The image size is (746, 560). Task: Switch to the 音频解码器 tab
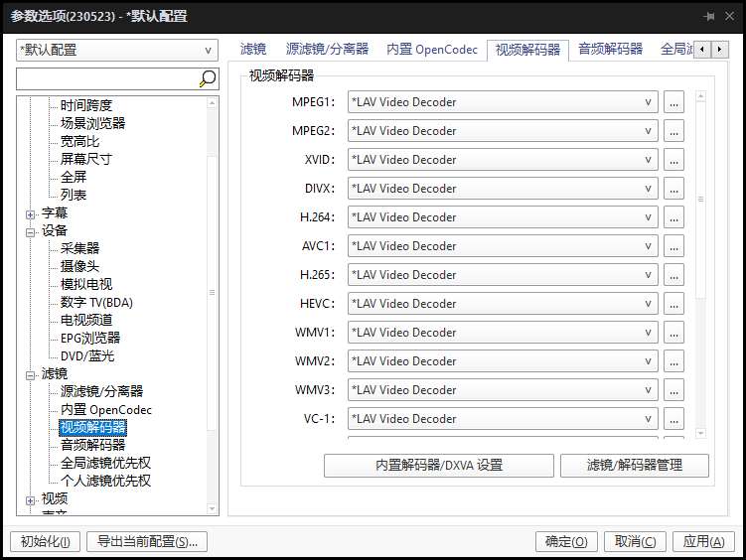pos(610,49)
